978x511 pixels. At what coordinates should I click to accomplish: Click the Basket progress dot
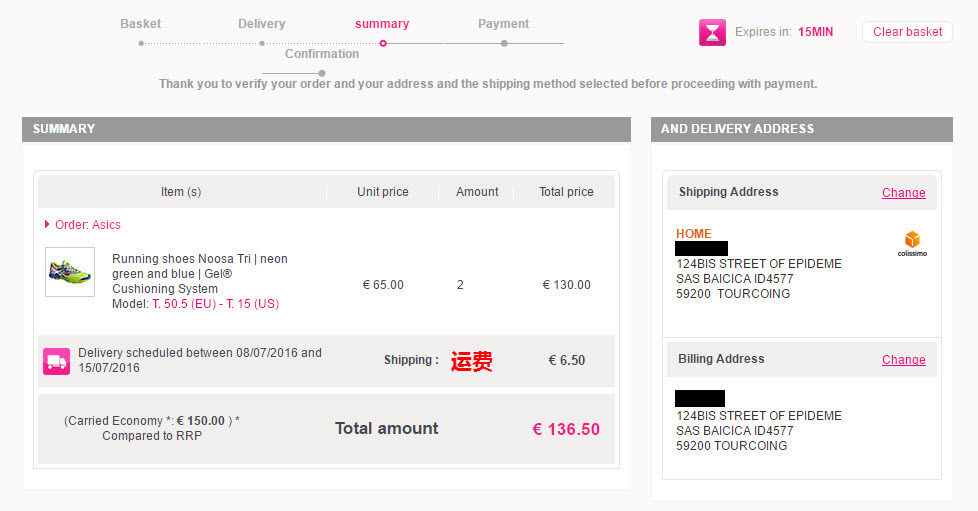coord(141,43)
